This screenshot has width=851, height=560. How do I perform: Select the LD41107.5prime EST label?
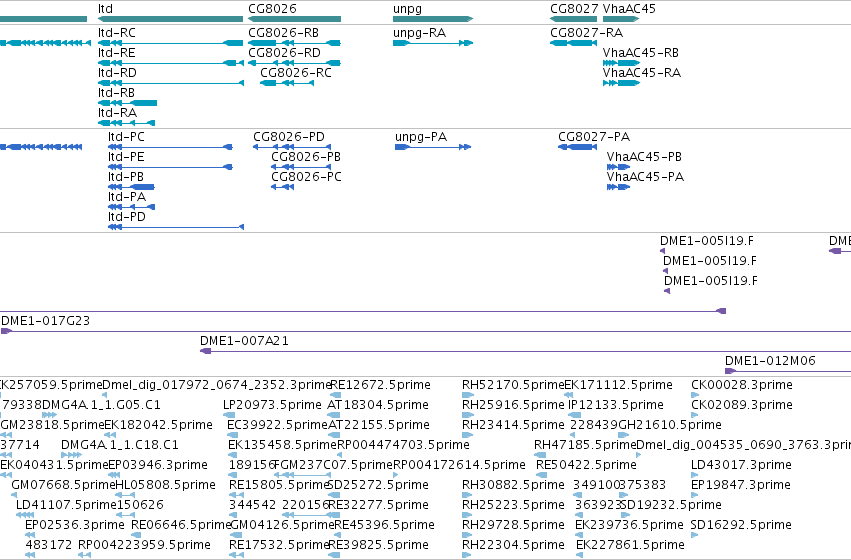pos(66,505)
